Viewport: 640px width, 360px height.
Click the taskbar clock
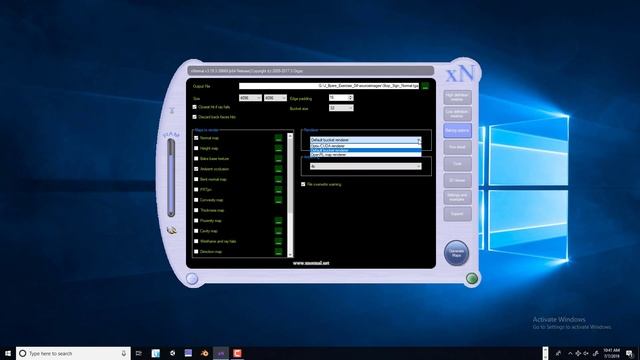pos(611,353)
